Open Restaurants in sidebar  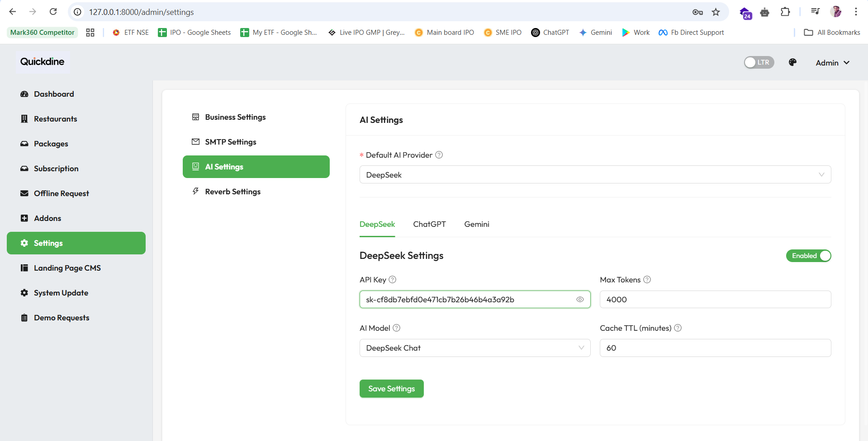[76, 119]
